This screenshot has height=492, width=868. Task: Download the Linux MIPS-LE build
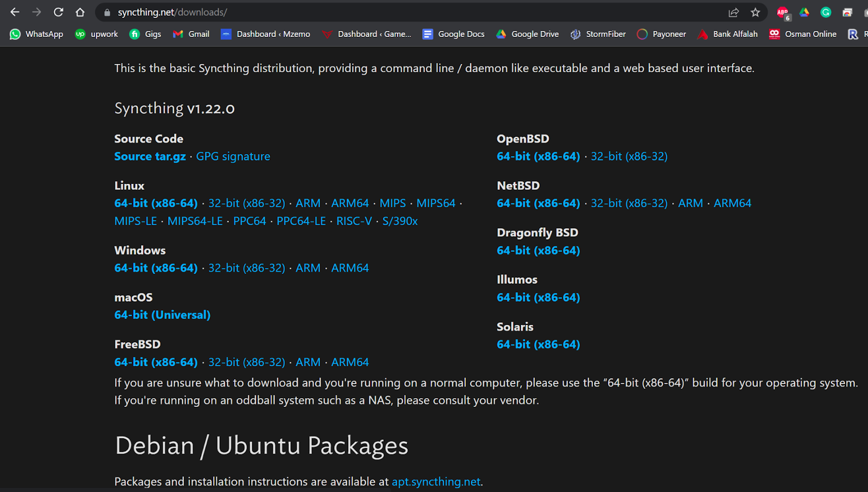136,221
